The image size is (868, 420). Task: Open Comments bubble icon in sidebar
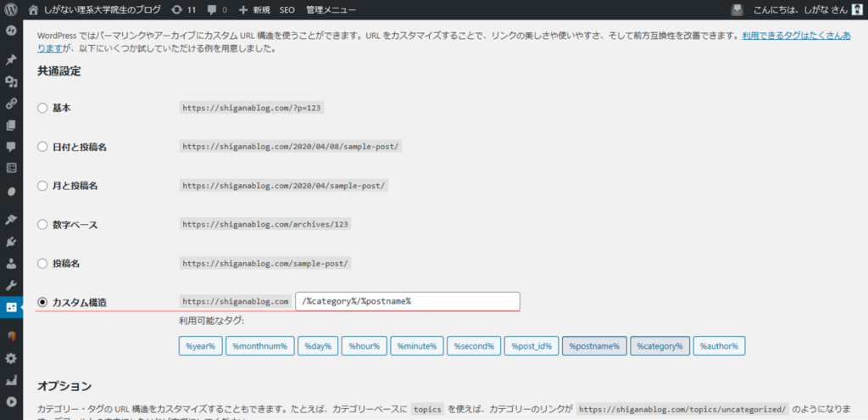click(11, 147)
